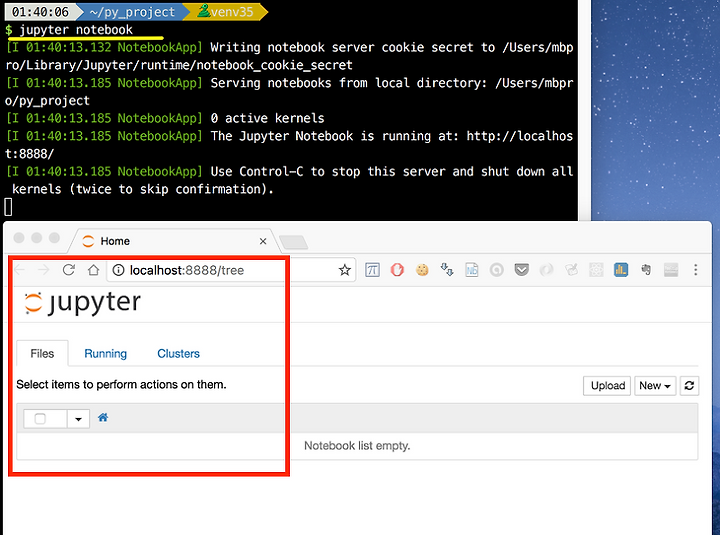
Task: Open the New dropdown
Action: 655,386
